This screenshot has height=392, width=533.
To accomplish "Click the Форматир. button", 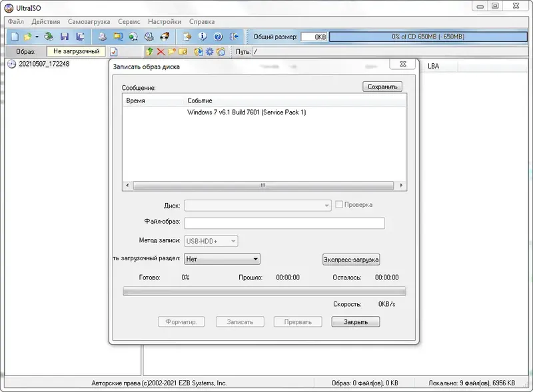I will 181,321.
